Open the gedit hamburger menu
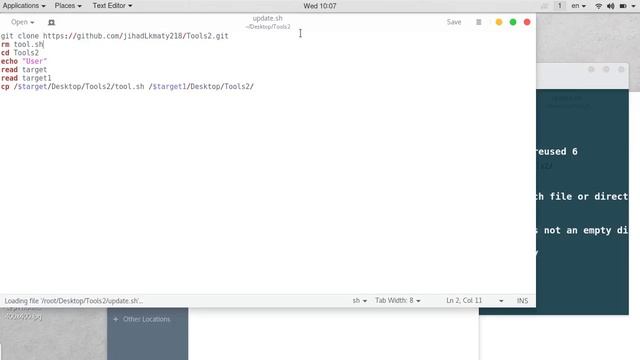This screenshot has width=640, height=360. (479, 22)
